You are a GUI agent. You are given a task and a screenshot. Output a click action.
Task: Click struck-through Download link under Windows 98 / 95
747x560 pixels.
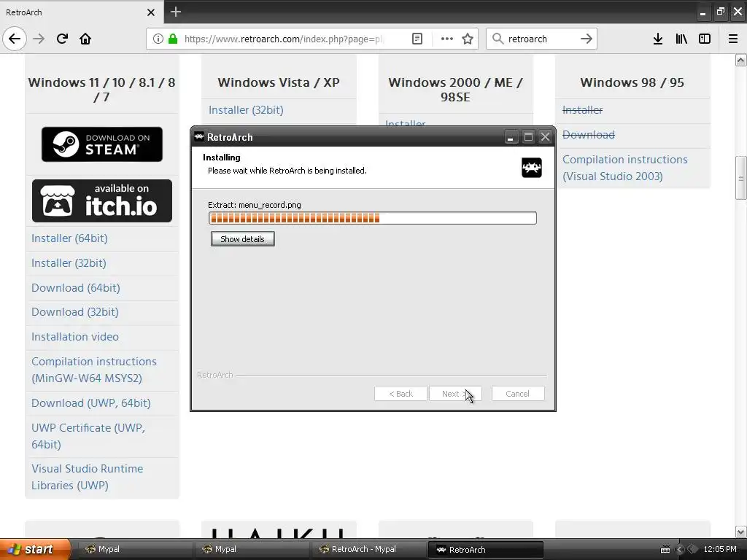(589, 135)
